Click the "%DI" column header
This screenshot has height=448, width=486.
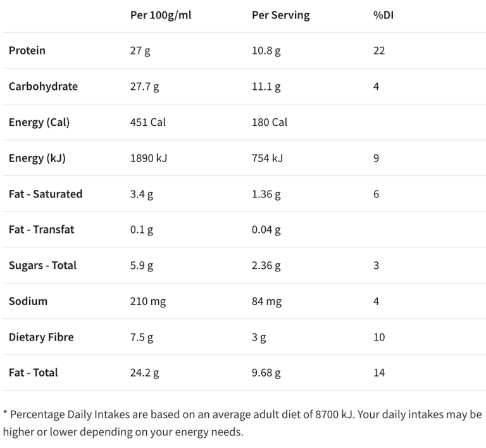pyautogui.click(x=382, y=15)
